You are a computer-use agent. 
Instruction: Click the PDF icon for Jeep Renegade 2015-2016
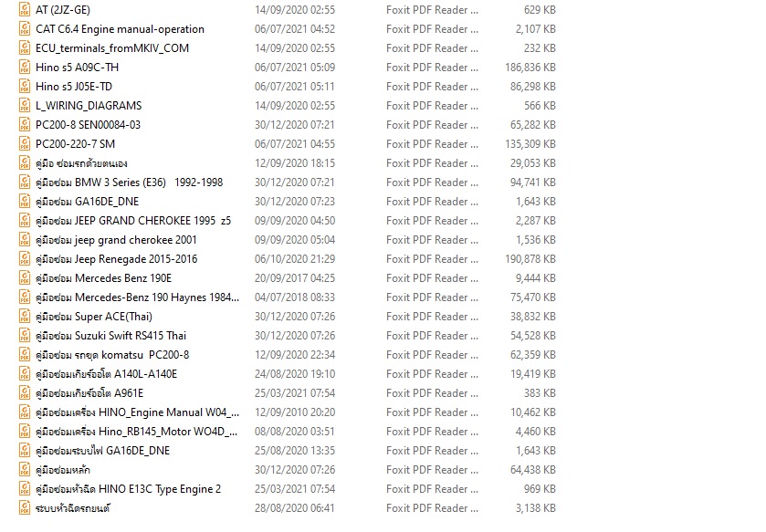coord(25,259)
